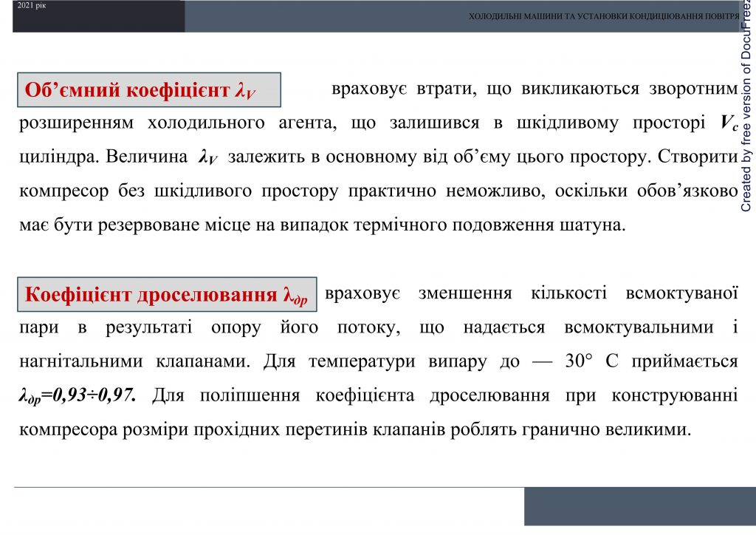This screenshot has width=756, height=535.
Task: Open the DocuFreezer watermark link
Action: click(x=747, y=111)
